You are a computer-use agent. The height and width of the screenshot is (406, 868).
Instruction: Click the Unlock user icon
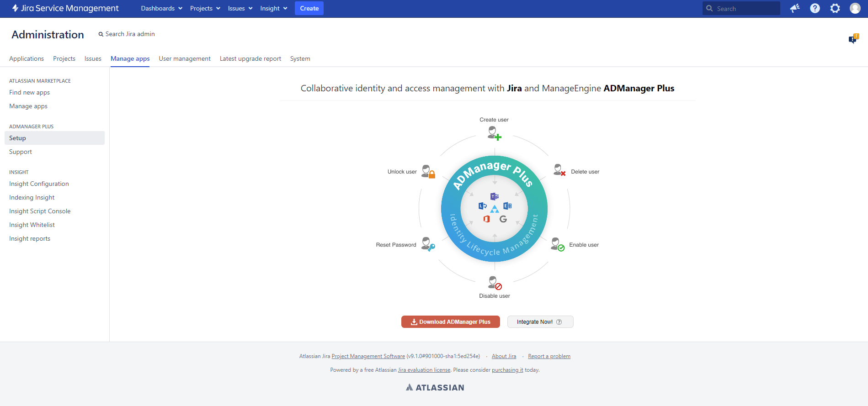click(x=428, y=171)
